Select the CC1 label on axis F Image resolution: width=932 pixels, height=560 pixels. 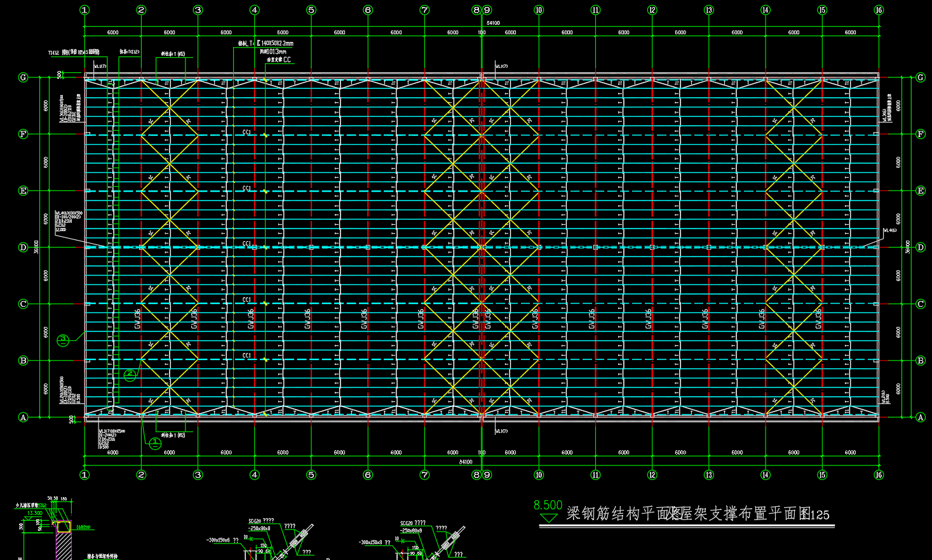point(247,132)
